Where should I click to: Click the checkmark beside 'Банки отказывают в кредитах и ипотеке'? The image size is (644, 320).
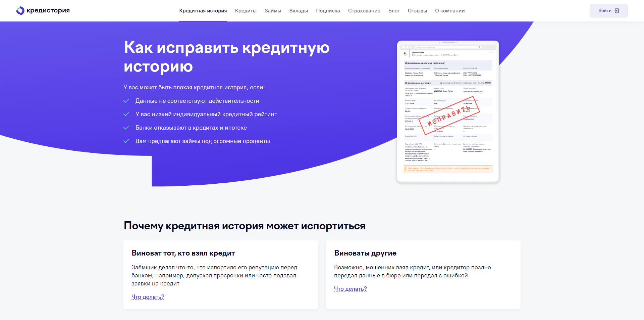tap(127, 127)
